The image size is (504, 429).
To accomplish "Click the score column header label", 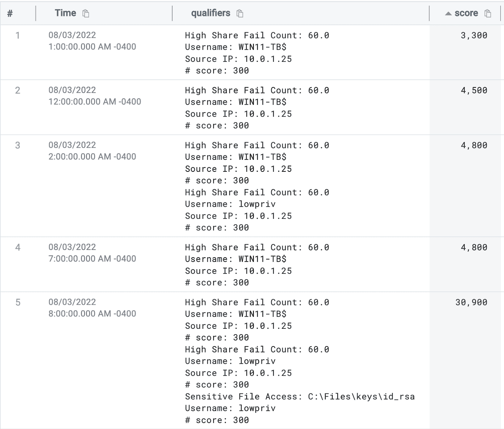I will click(x=466, y=13).
